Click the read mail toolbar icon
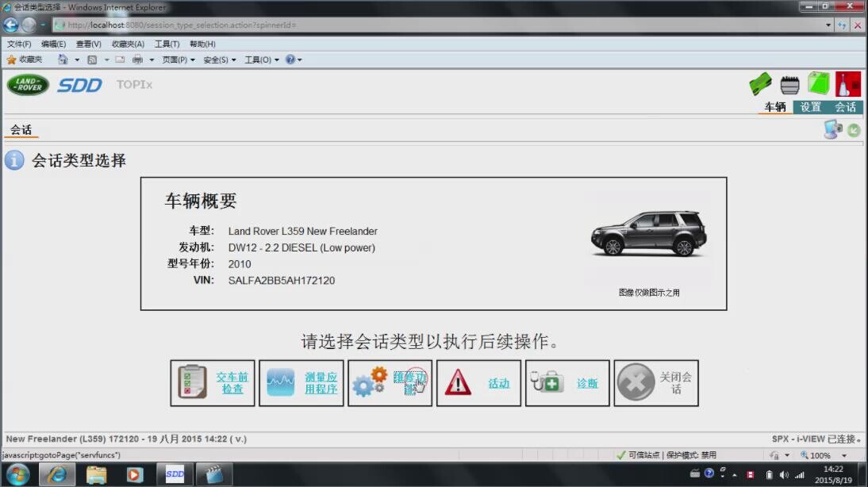868x487 pixels. (x=120, y=59)
